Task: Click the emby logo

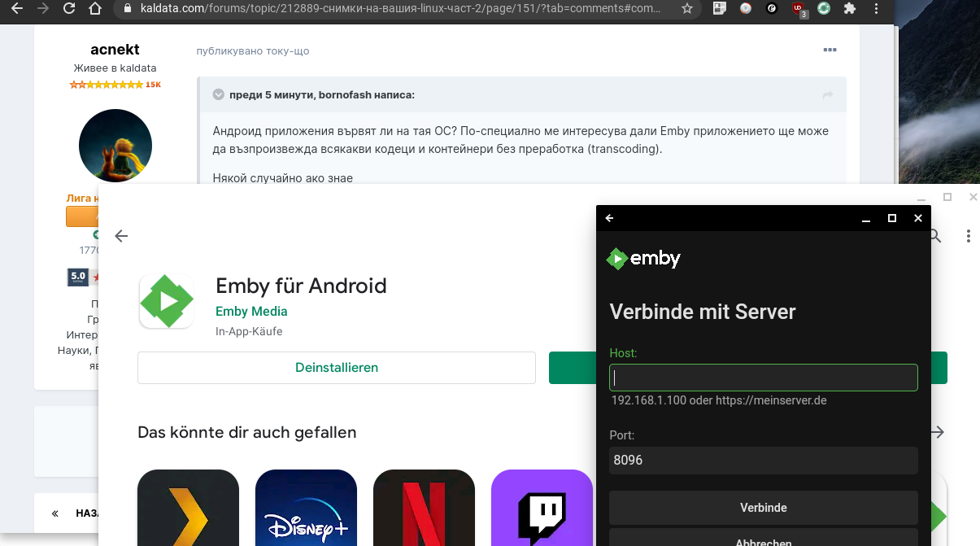Action: (x=643, y=259)
